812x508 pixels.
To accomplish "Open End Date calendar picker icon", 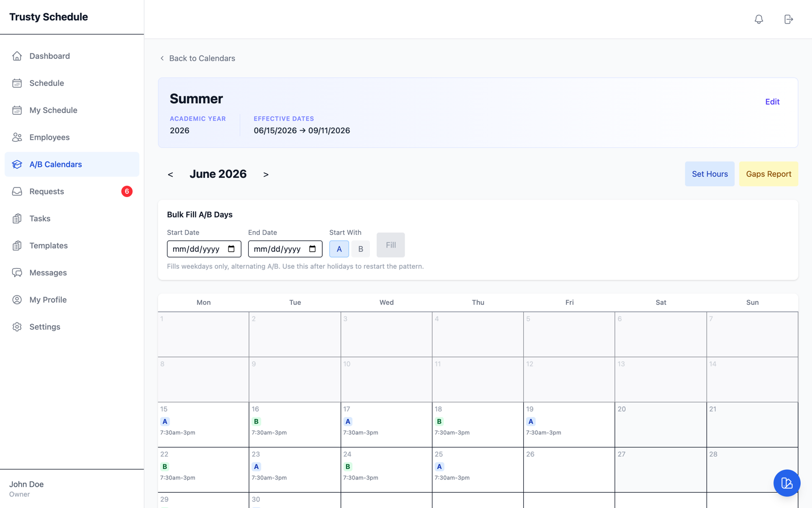I will point(313,249).
